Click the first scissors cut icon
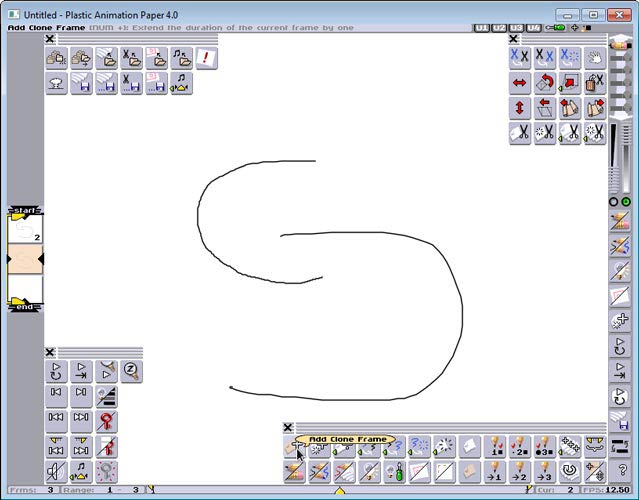 pyautogui.click(x=520, y=58)
